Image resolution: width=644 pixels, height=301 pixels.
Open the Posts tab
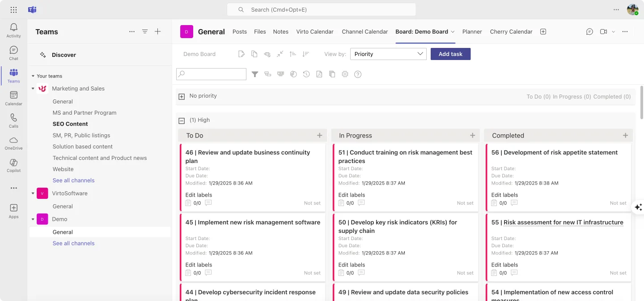(x=239, y=31)
